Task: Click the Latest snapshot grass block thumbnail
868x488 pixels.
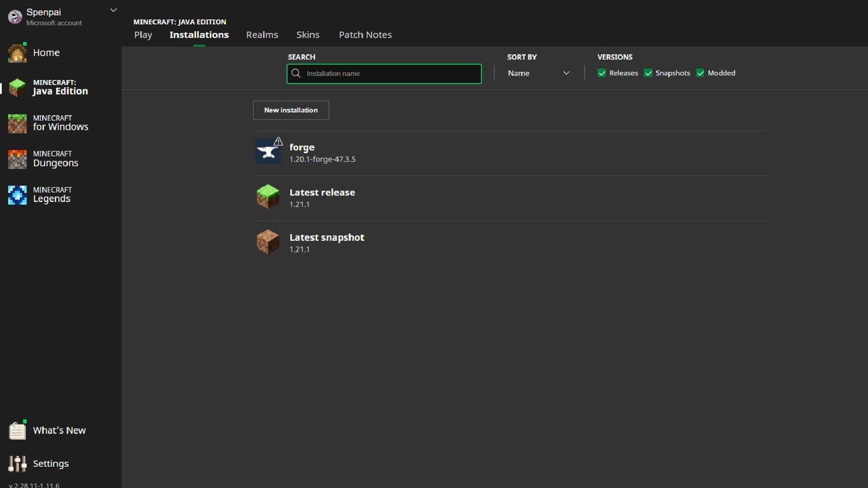Action: (268, 242)
